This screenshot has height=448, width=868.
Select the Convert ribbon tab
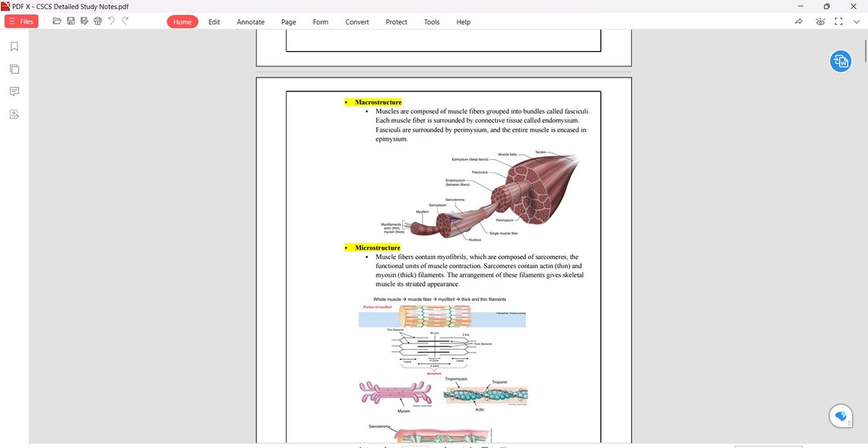coord(356,22)
